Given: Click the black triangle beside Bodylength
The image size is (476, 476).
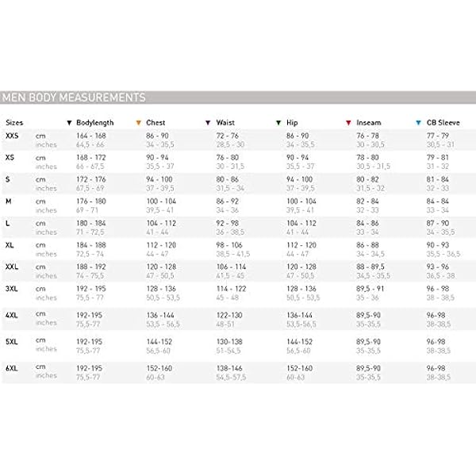Looking at the screenshot, I should 70,123.
